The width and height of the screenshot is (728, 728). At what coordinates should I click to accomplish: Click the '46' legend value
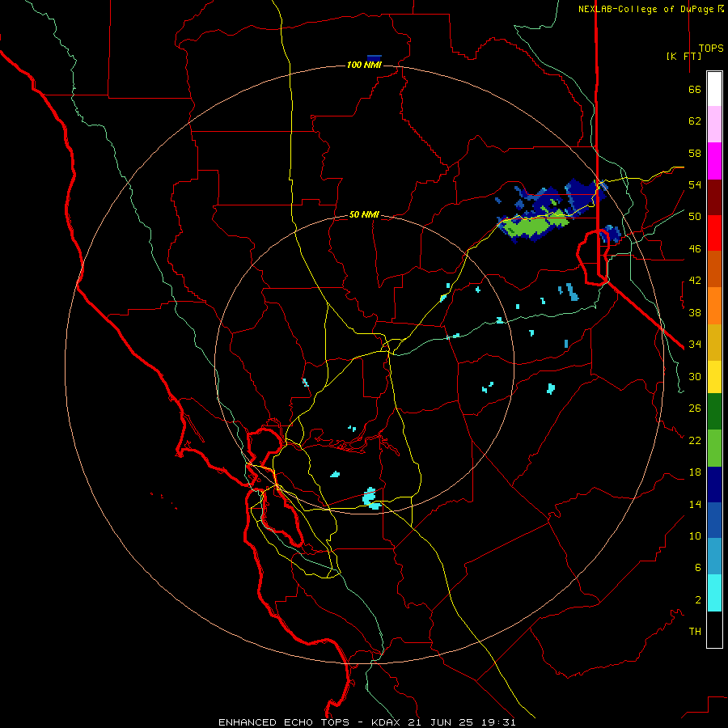pos(695,248)
